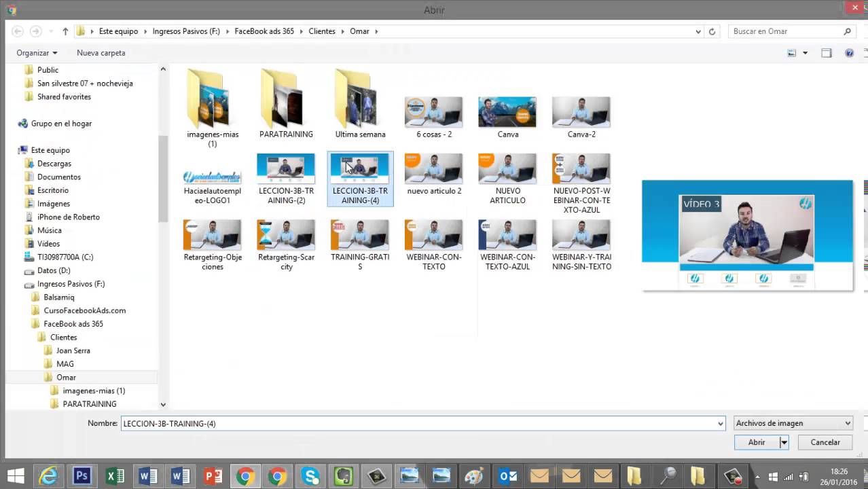Viewport: 868px width, 489px height.
Task: Toggle the preview pane icon
Action: [x=826, y=53]
